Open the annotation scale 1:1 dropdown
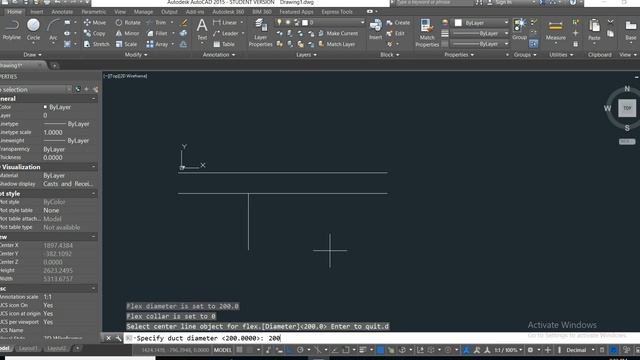640x360 pixels. [x=508, y=350]
